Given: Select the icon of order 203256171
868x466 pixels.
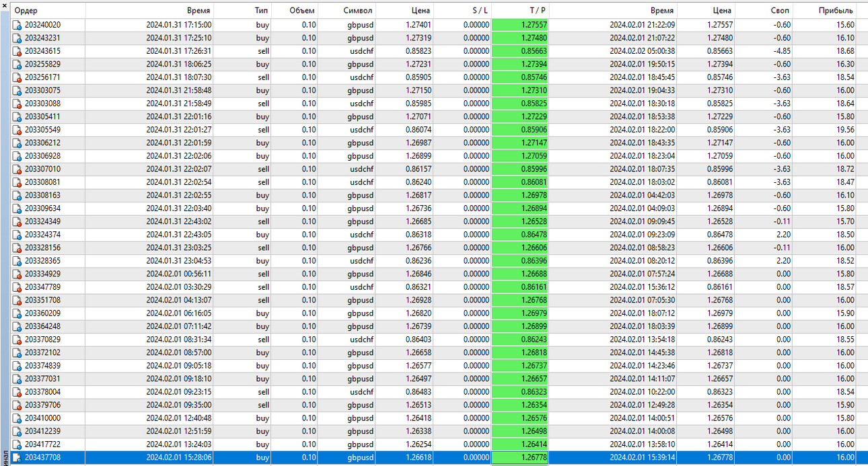Looking at the screenshot, I should pos(17,77).
